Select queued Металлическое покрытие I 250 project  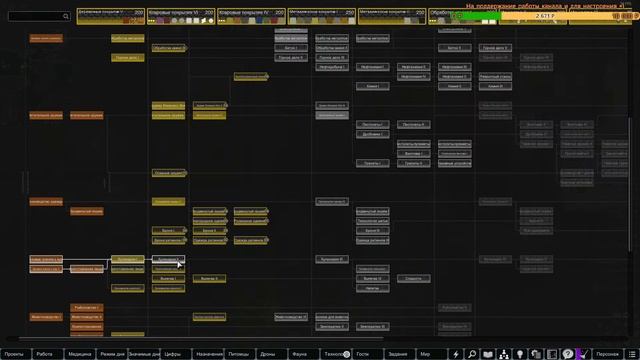coord(321,16)
